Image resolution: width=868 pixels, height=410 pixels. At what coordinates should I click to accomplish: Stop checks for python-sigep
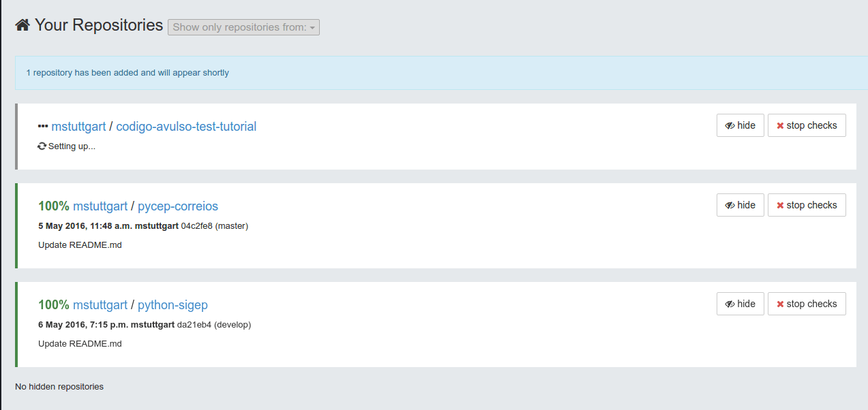click(x=807, y=304)
